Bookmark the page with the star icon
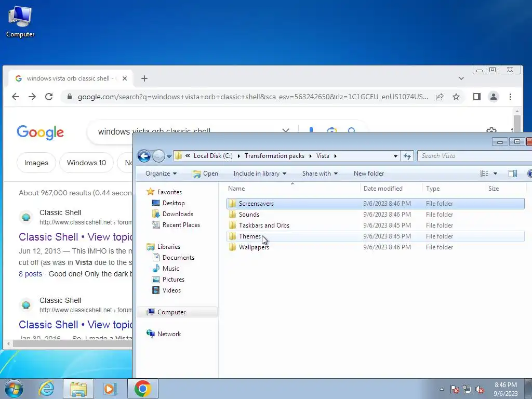This screenshot has width=532, height=399. (456, 97)
